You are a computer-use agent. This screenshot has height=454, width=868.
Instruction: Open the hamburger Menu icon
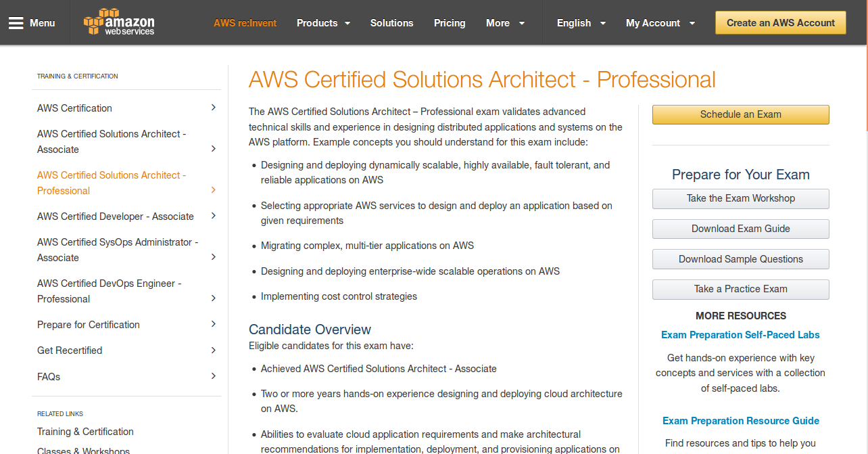(x=16, y=23)
